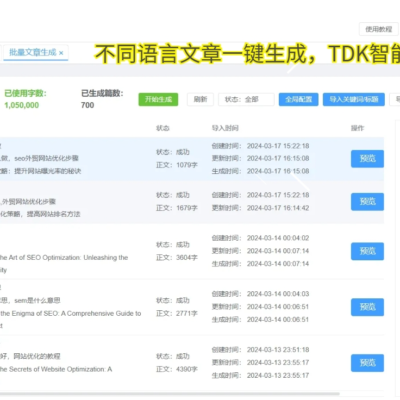
Task: Click 状态: 成功 in the 3604字 row
Action: pyautogui.click(x=173, y=245)
